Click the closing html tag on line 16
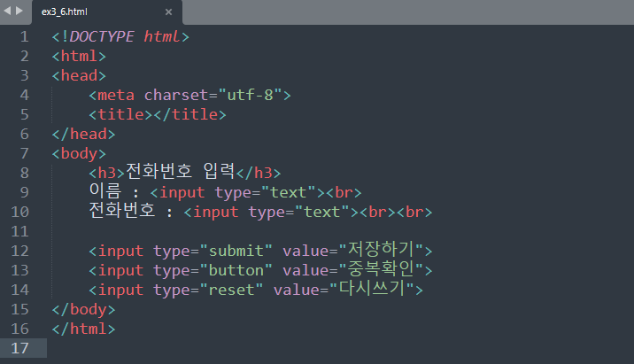Screen dimensions: 634x364 pyautogui.click(x=83, y=329)
